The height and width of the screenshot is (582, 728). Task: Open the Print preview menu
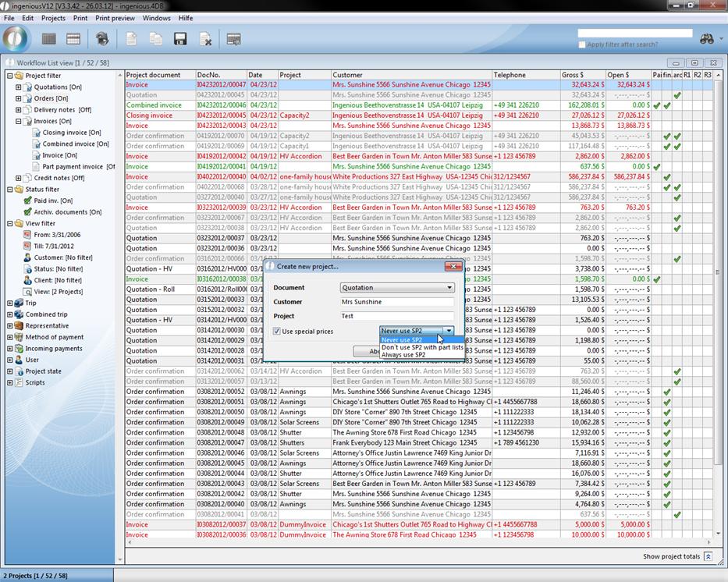(115, 18)
